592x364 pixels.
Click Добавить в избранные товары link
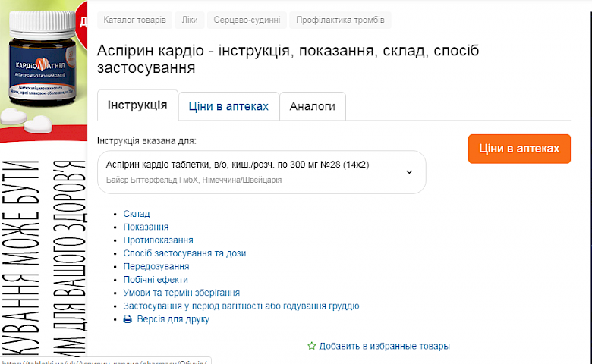click(384, 346)
